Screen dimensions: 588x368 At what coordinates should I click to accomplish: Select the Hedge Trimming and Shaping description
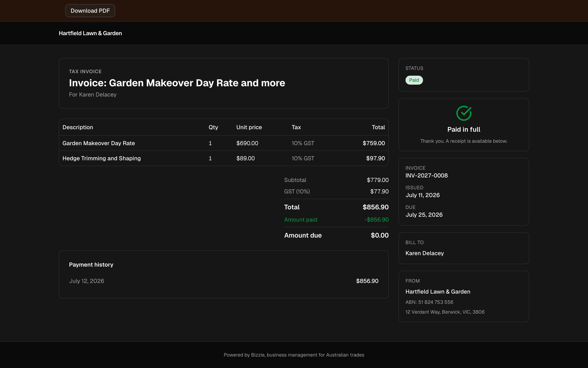(101, 158)
